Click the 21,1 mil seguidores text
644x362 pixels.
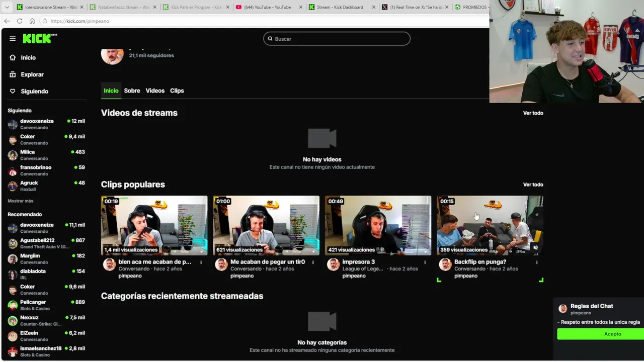tap(151, 56)
